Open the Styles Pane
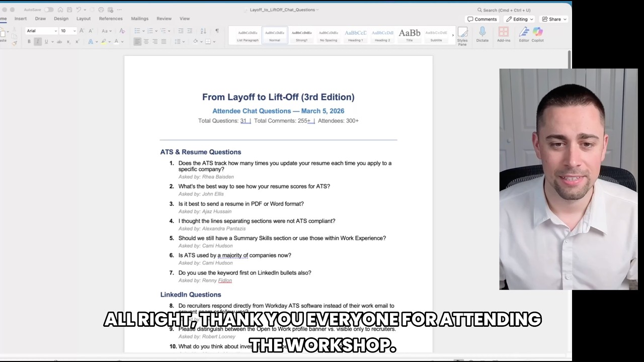The width and height of the screenshot is (644, 362). coord(462,36)
